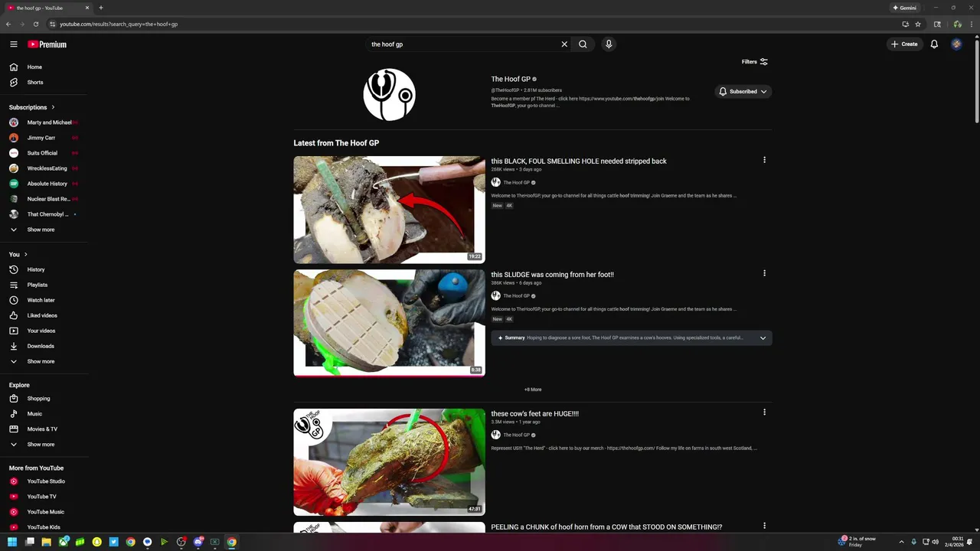The height and width of the screenshot is (551, 980).
Task: Open search Filters
Action: coord(755,62)
